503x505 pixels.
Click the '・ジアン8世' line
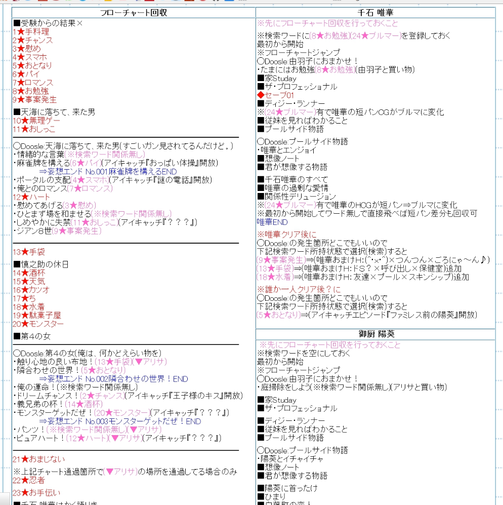57,231
